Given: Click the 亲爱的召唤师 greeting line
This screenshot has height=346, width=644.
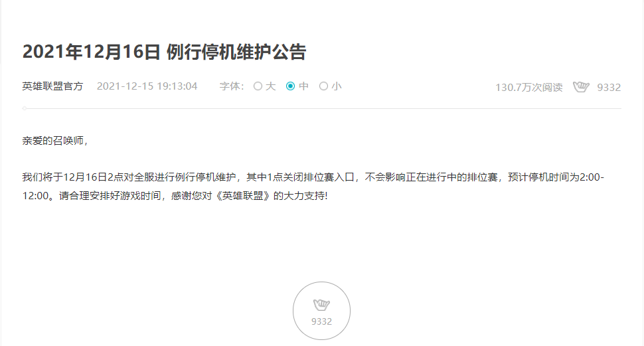Looking at the screenshot, I should pos(54,141).
